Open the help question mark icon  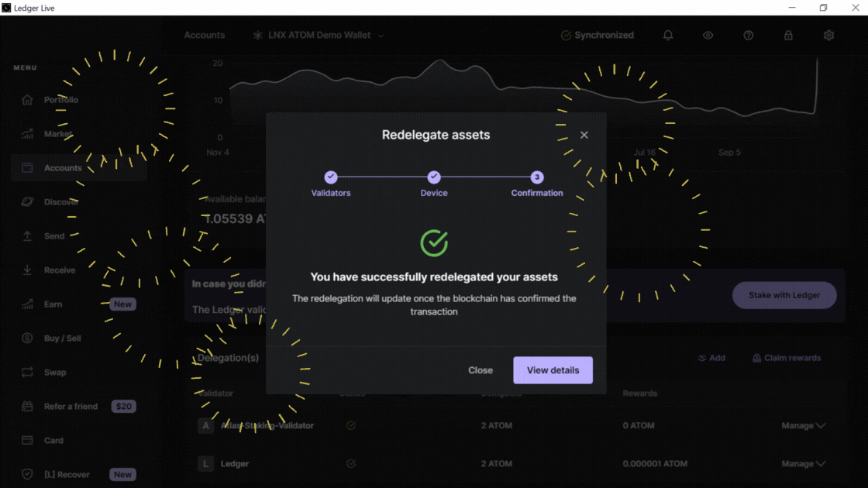tap(748, 36)
